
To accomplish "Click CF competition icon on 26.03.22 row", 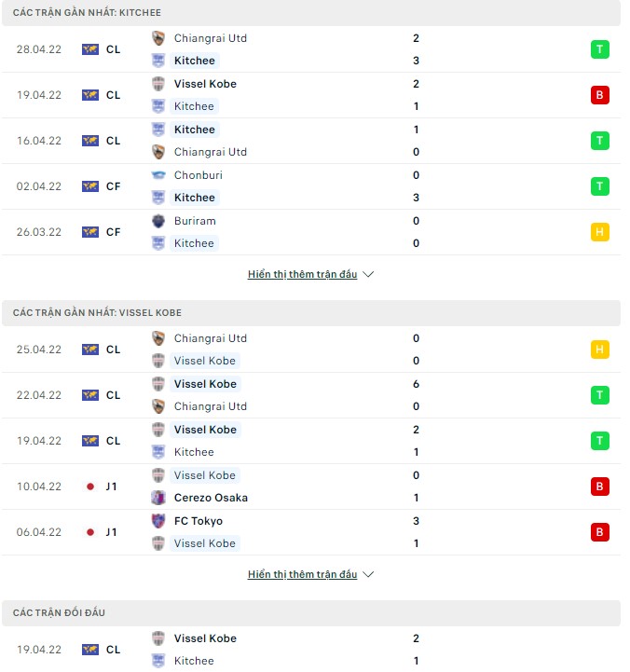I will pos(90,232).
